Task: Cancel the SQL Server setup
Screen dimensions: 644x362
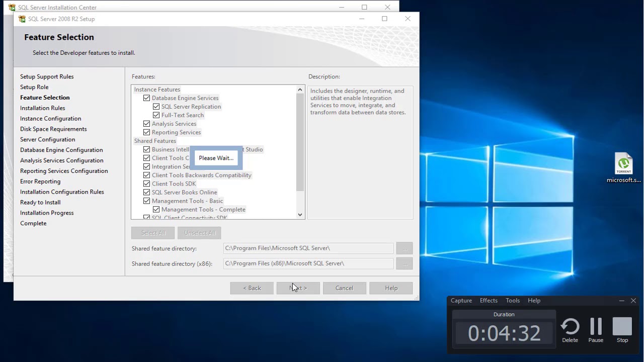Action: tap(344, 288)
